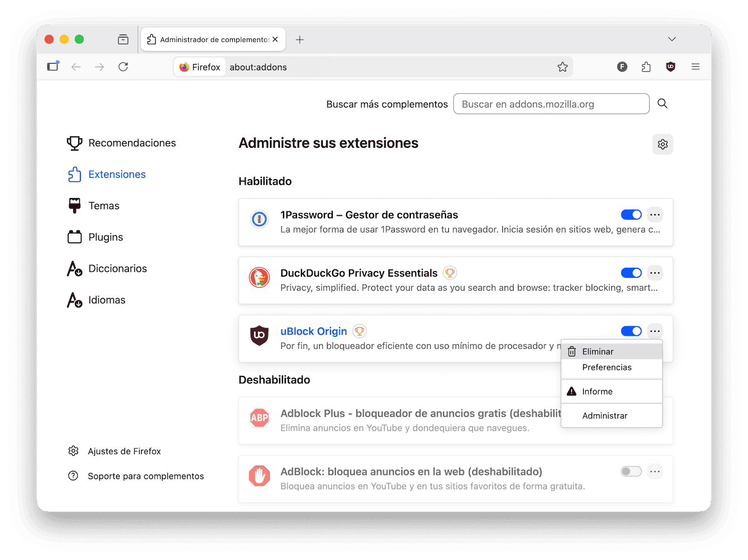
Task: Open the Ajustes de Firefox link
Action: 124,451
